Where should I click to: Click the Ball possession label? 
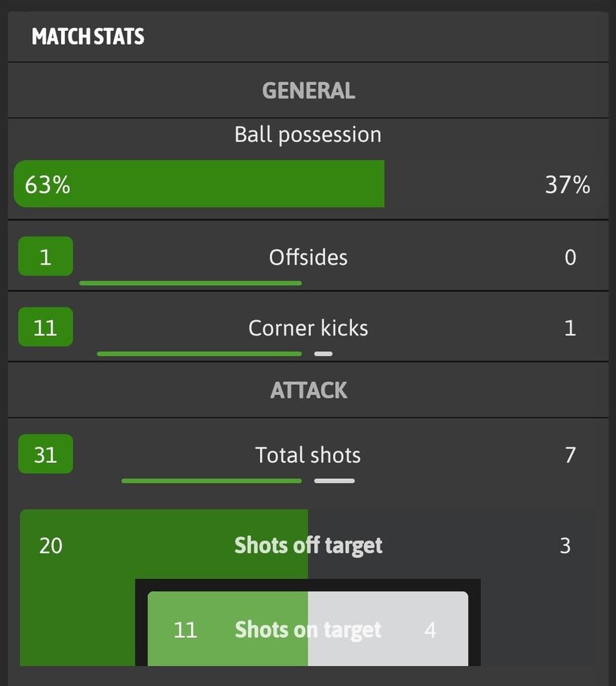point(308,135)
